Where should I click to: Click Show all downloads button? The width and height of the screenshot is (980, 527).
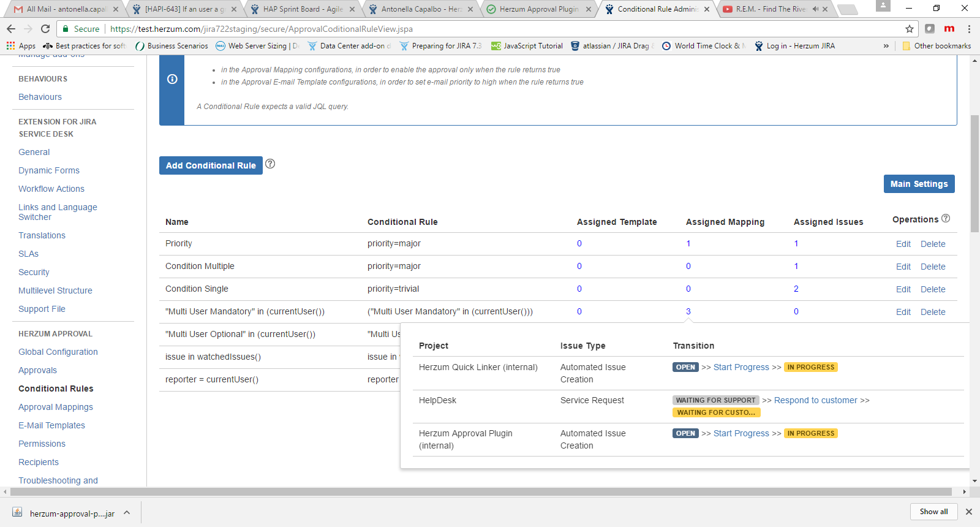(x=933, y=512)
